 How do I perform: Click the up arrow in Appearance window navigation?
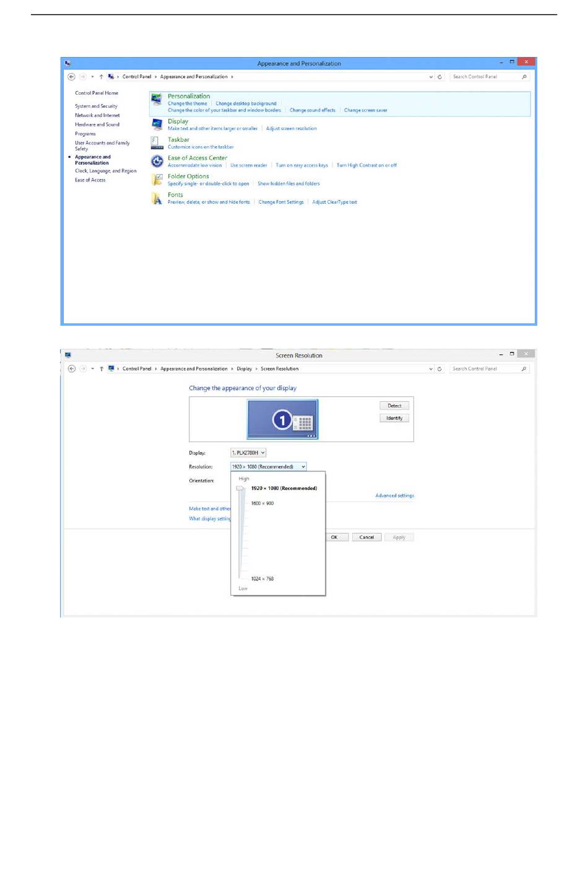coord(102,77)
